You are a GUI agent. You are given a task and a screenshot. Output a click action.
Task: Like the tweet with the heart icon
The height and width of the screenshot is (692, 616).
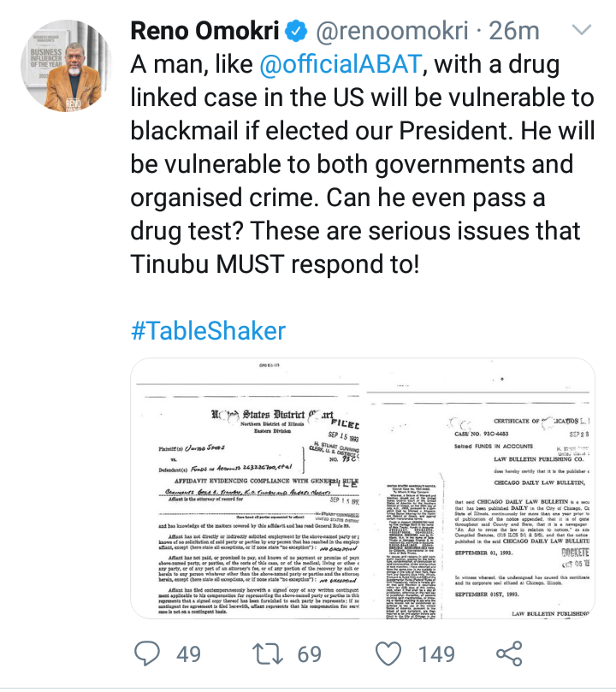pyautogui.click(x=390, y=654)
